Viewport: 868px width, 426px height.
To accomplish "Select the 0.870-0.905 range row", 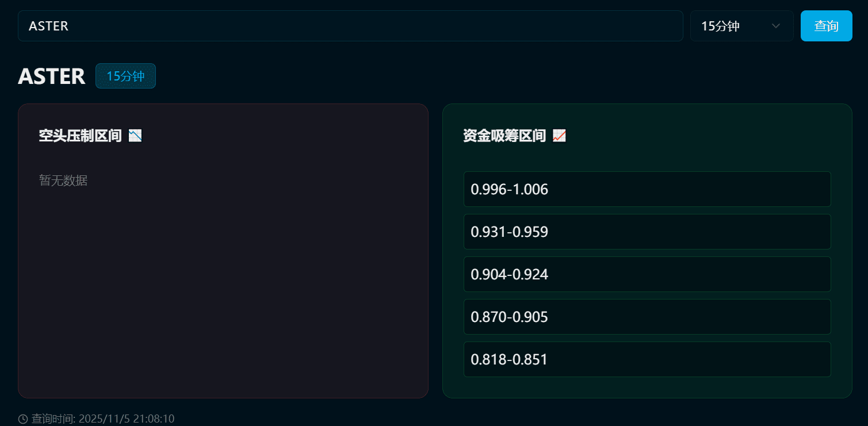I will (647, 317).
